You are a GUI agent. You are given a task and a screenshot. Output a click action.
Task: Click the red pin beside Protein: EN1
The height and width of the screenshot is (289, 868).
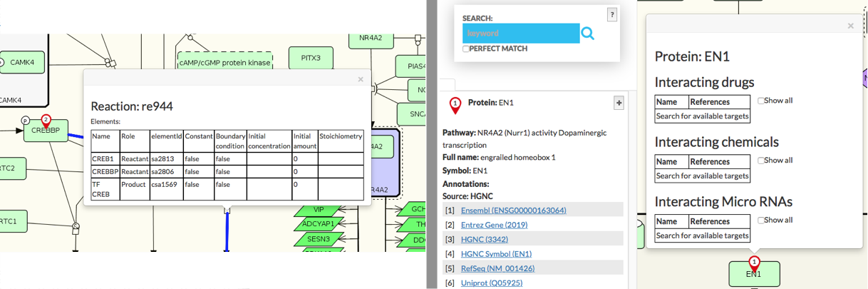(455, 106)
